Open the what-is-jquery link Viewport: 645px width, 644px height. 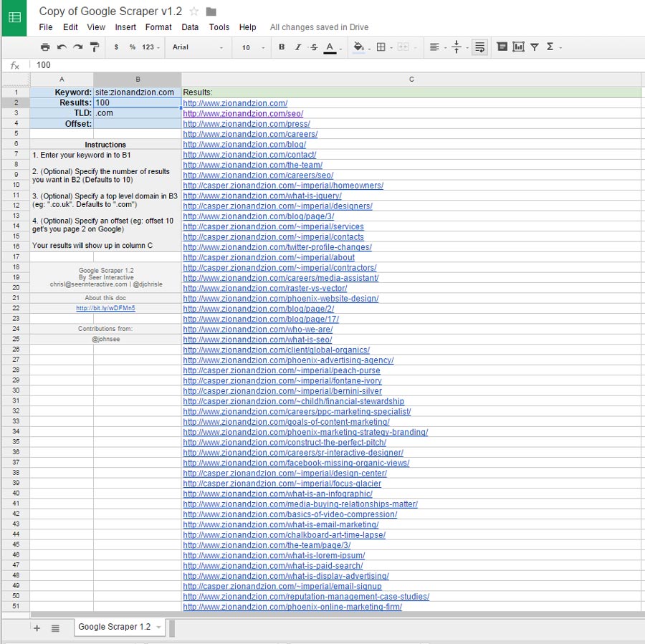[x=262, y=196]
